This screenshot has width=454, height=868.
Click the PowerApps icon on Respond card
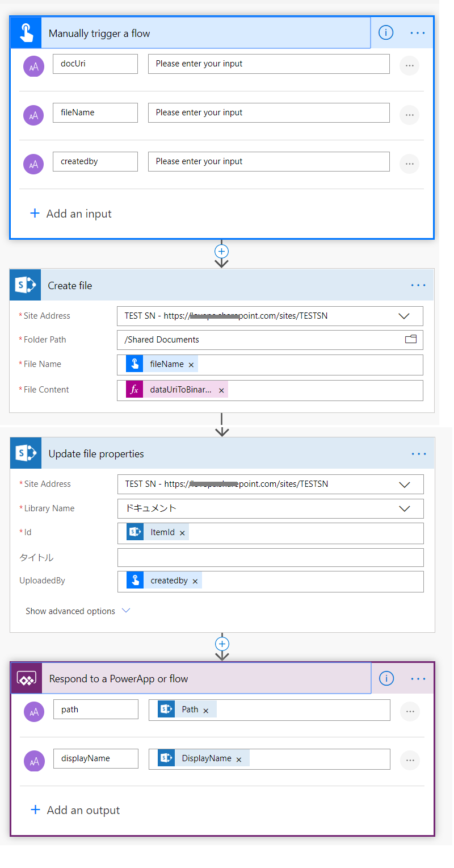[x=27, y=678]
